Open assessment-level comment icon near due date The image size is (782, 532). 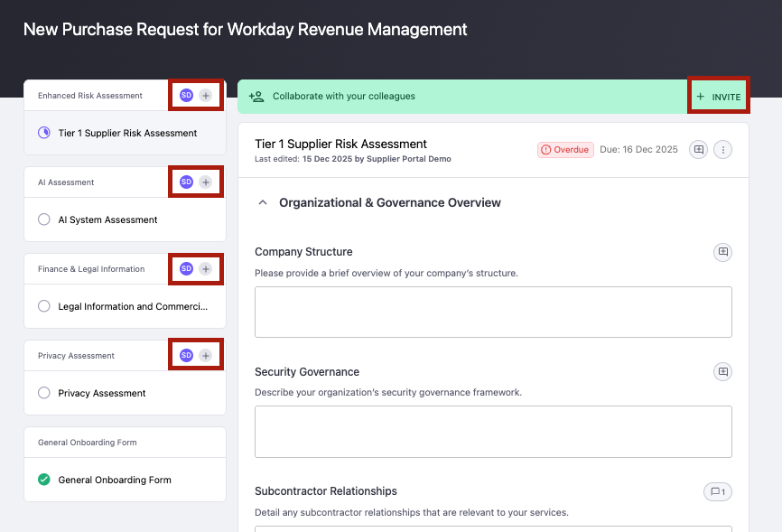coord(698,149)
